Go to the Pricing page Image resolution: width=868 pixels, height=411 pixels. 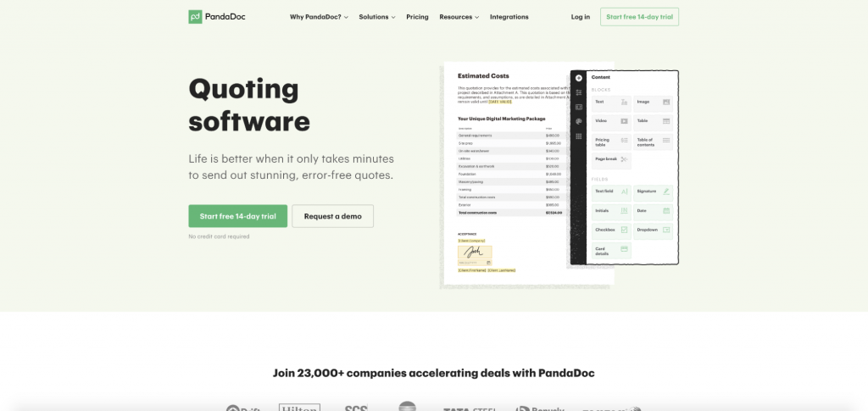pos(417,17)
